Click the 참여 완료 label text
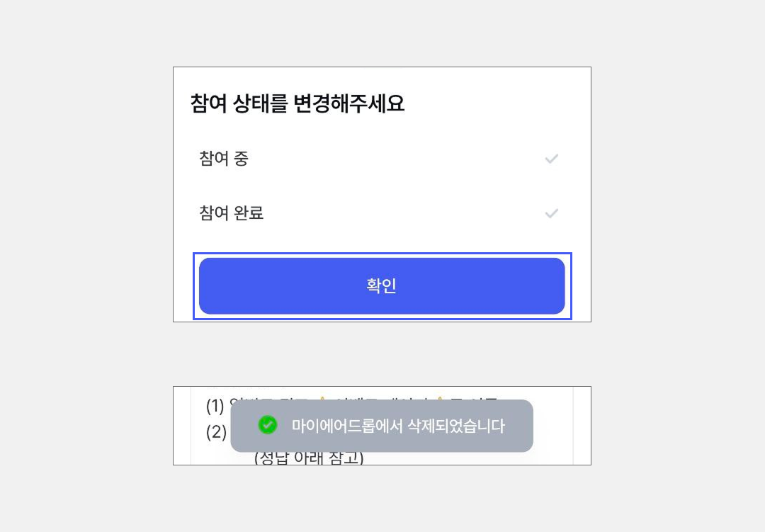 (x=232, y=213)
